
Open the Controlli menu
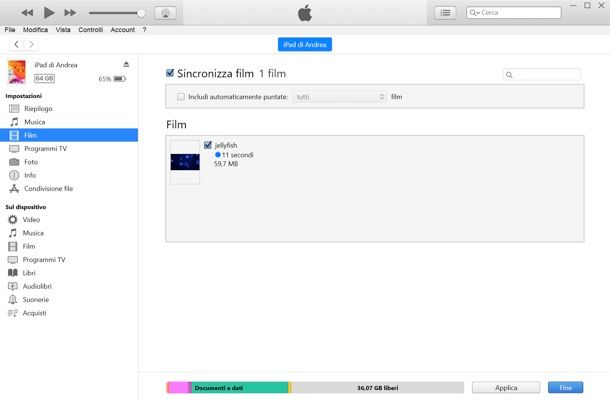pos(91,30)
